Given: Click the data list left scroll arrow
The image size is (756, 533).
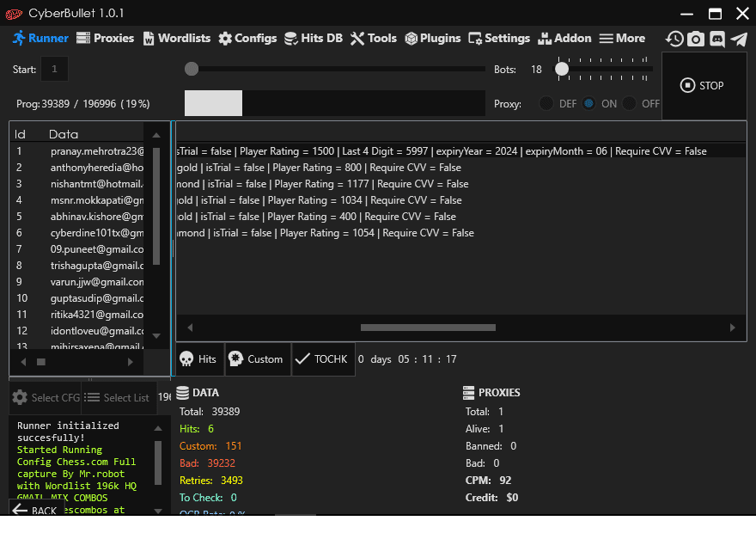Looking at the screenshot, I should click(x=24, y=362).
